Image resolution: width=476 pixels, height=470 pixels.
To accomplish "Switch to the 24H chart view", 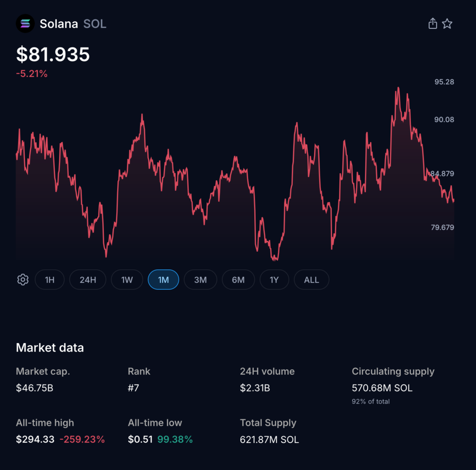I will point(87,280).
